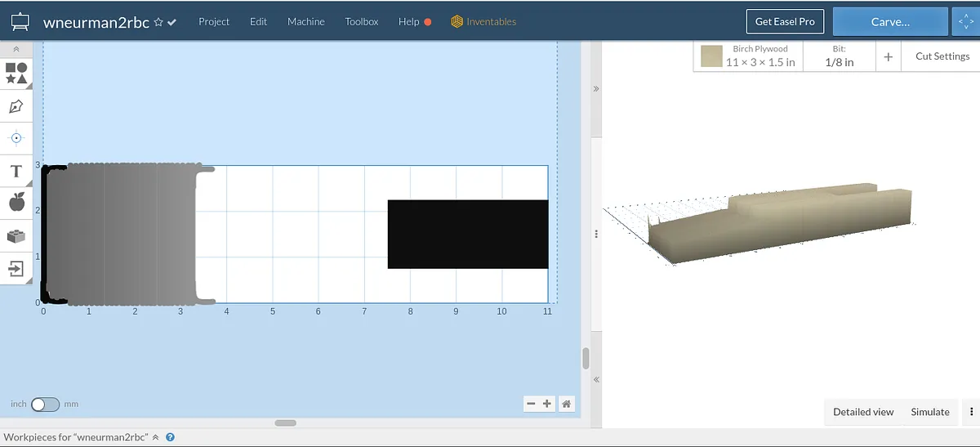The width and height of the screenshot is (980, 447).
Task: Select the Drill point target tool
Action: coord(16,138)
